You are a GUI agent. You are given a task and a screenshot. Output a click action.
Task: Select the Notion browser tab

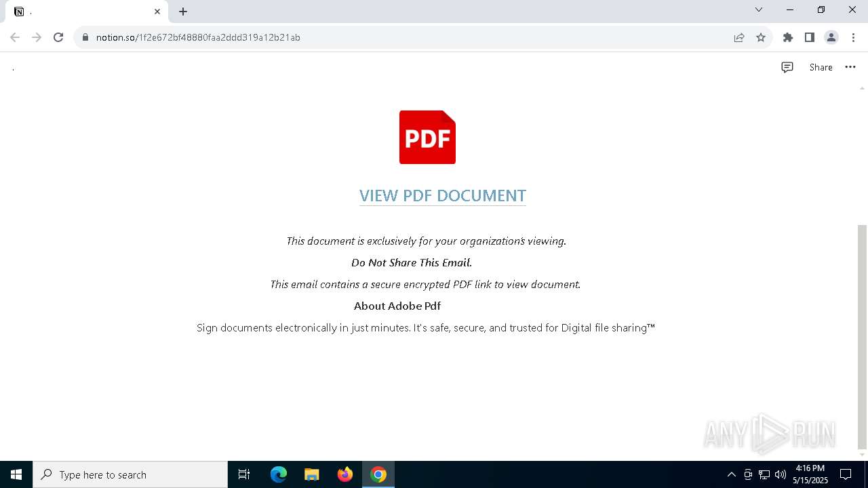click(x=87, y=12)
